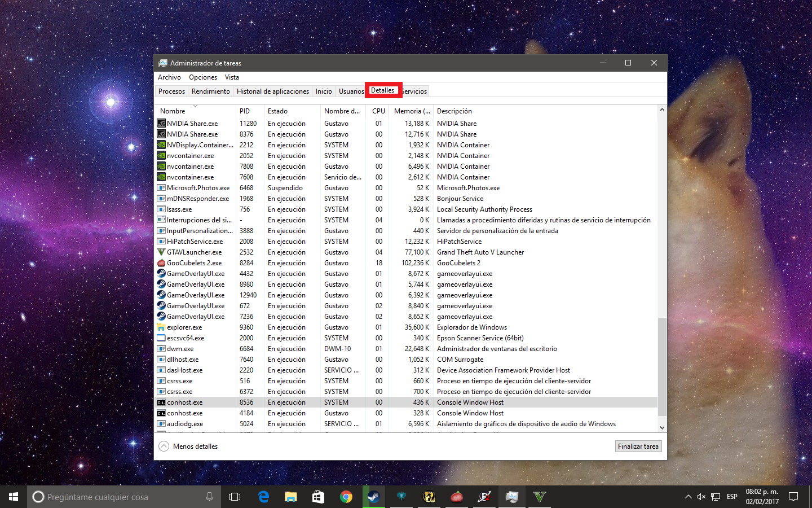This screenshot has height=508, width=812.
Task: Open Microsoft Edge from the taskbar
Action: tap(263, 497)
